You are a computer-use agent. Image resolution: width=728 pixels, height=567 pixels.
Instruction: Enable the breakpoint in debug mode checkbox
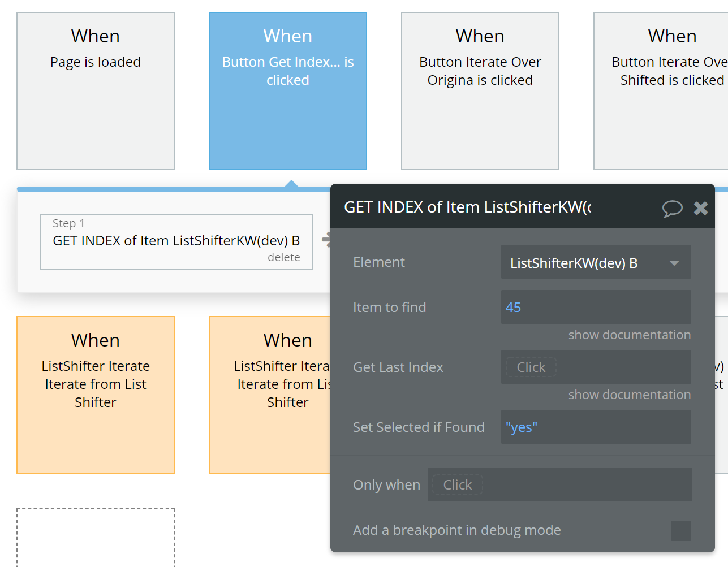[680, 531]
